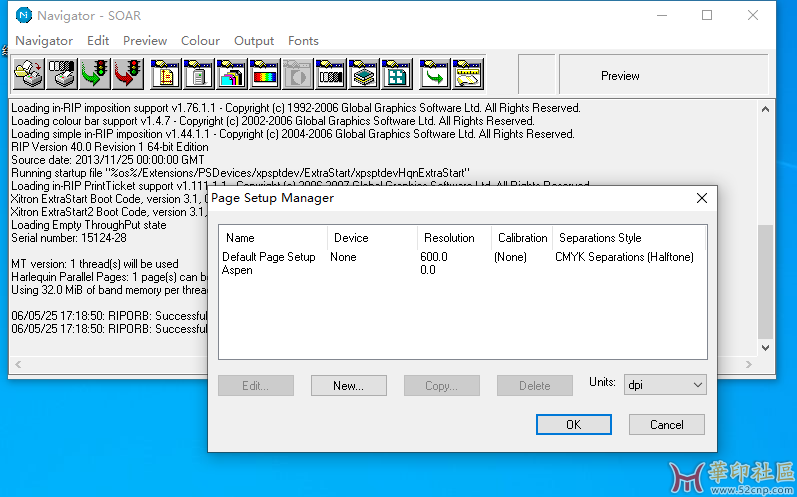Viewport: 797px width, 497px height.
Task: Open the Units dpi dropdown
Action: coord(665,385)
